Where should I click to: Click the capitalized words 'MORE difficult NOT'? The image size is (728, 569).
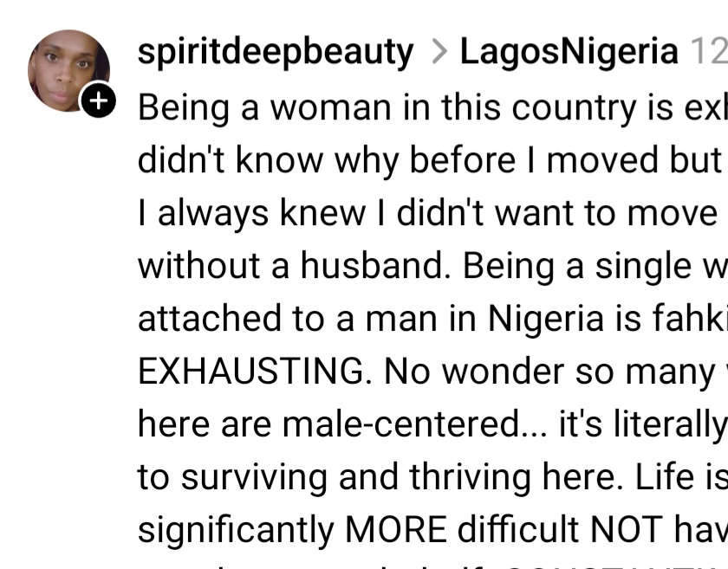(504, 529)
